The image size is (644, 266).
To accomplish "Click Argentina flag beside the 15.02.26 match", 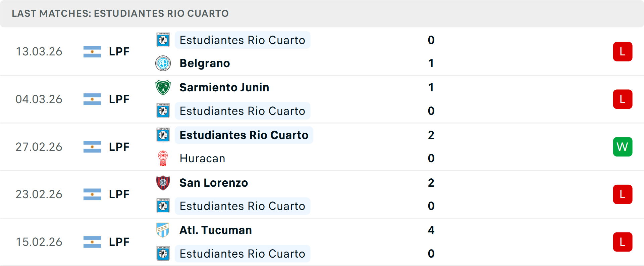I will pos(92,242).
